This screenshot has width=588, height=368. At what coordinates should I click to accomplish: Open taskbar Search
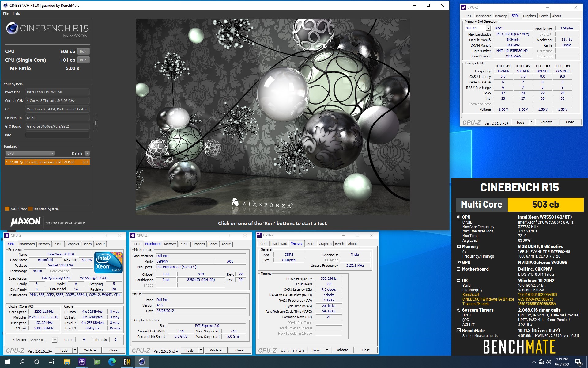[x=22, y=362]
